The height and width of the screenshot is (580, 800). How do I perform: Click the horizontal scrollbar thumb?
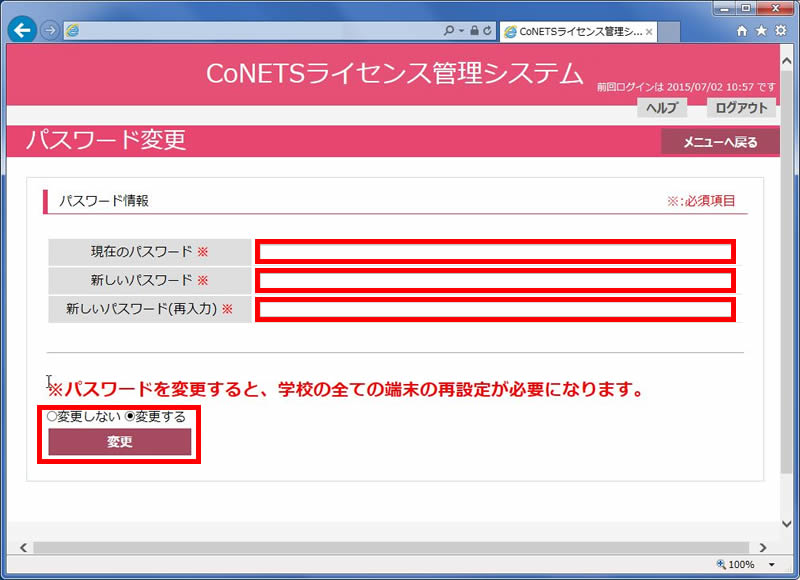pyautogui.click(x=391, y=547)
